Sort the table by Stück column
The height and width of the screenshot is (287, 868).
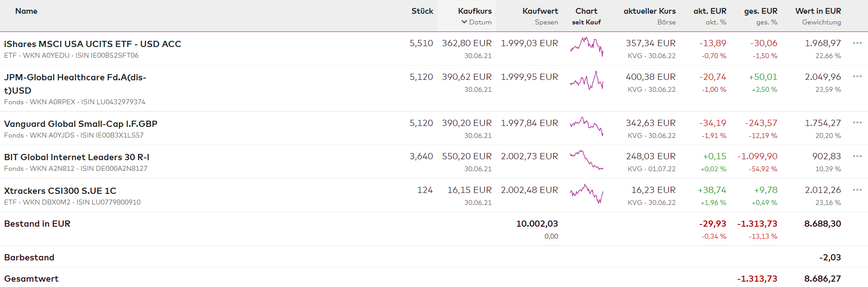tap(422, 11)
